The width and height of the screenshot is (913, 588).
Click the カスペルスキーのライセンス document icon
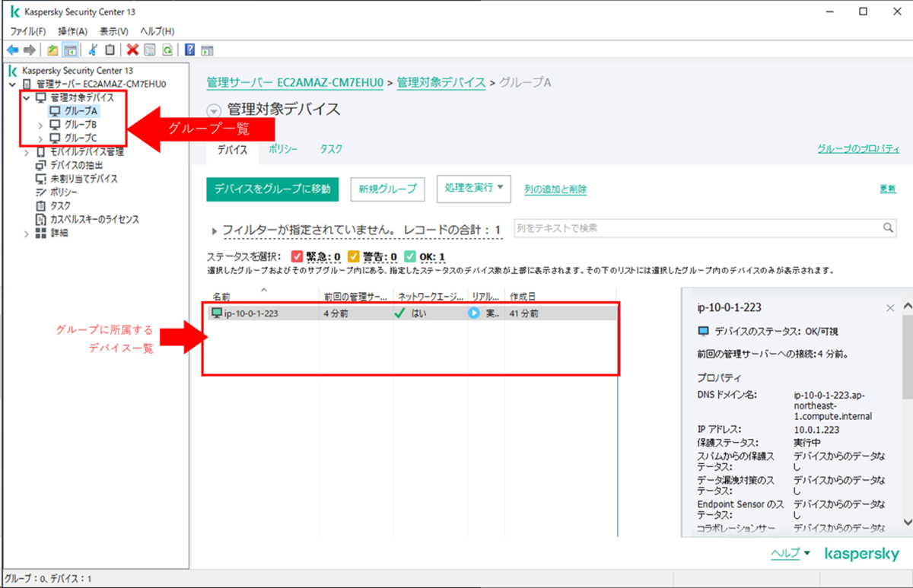41,219
